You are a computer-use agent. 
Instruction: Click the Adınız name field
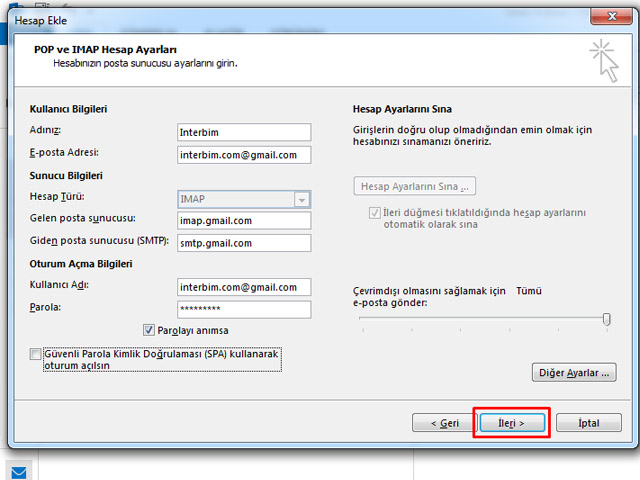tap(244, 132)
